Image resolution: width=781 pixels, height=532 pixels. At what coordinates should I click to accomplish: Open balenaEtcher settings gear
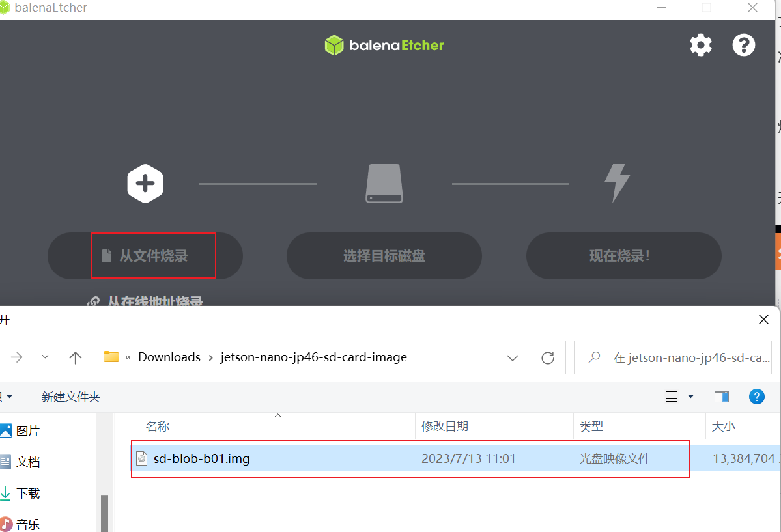click(700, 46)
